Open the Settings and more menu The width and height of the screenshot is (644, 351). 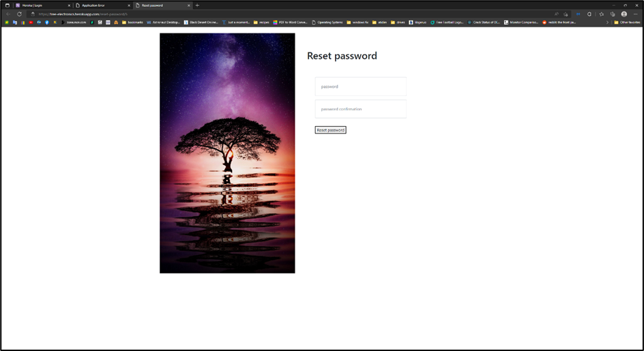tap(635, 14)
